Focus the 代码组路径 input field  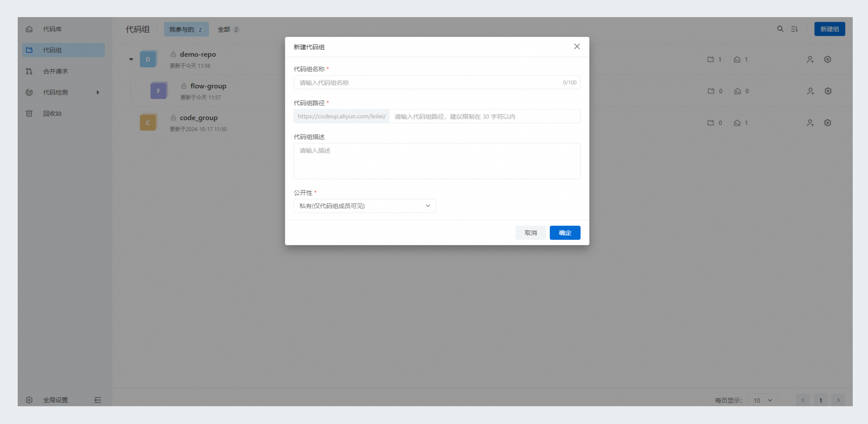tap(485, 116)
